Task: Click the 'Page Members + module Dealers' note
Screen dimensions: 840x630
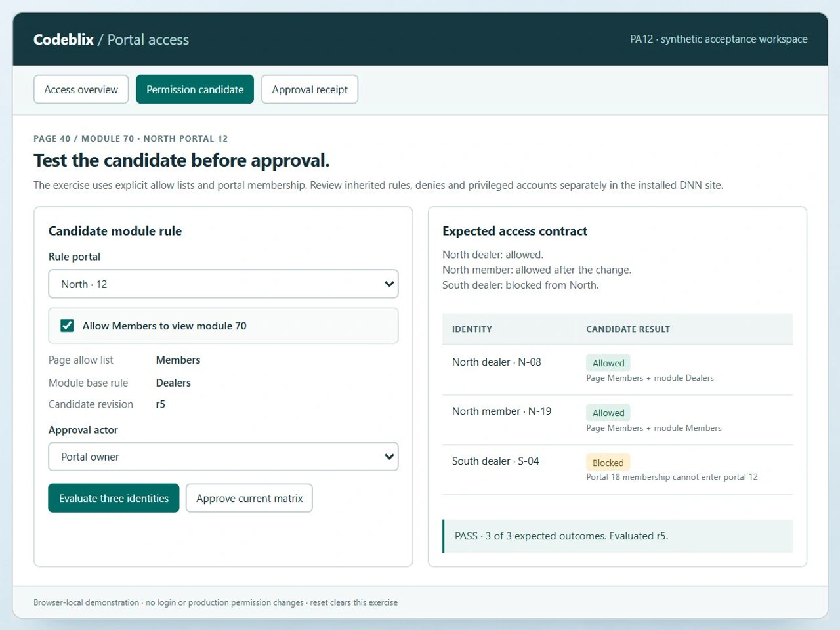Action: pos(650,378)
